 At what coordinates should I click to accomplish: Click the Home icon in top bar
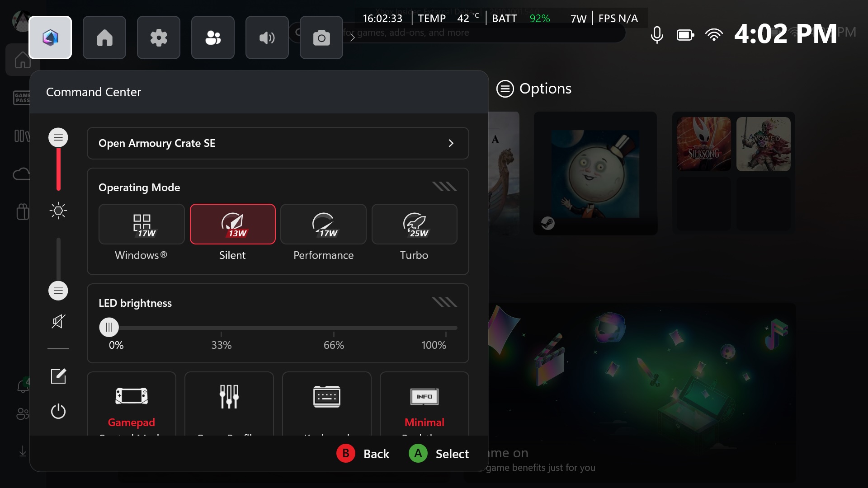tap(104, 38)
